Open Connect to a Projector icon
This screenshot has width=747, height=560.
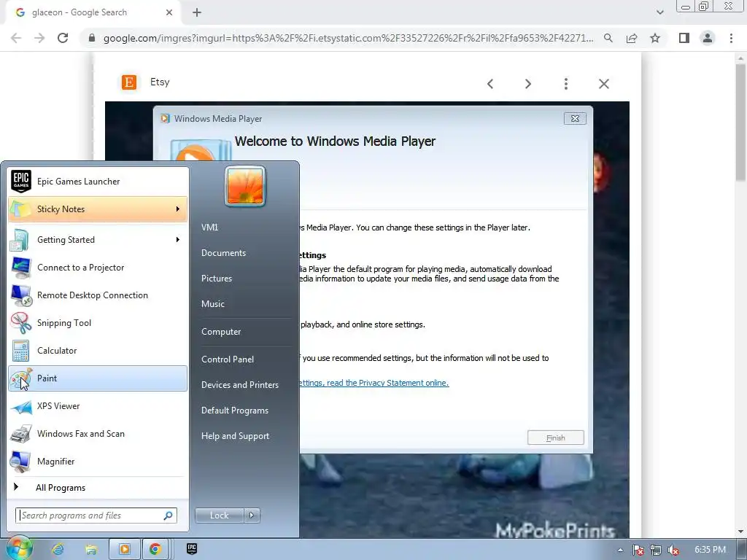[21, 268]
